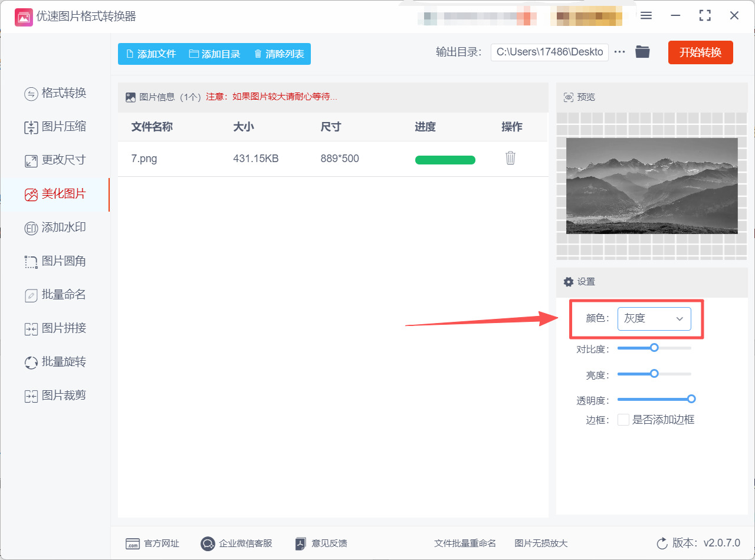Open the 官方网址 official website link
755x560 pixels.
point(152,543)
